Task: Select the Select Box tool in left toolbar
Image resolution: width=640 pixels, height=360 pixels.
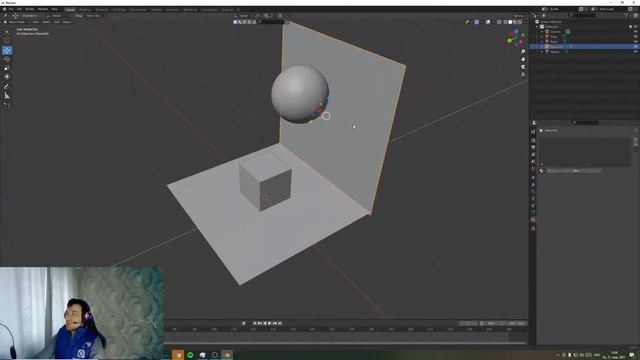Action: (x=7, y=31)
